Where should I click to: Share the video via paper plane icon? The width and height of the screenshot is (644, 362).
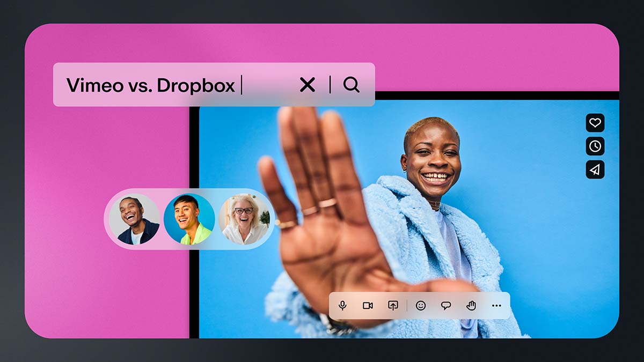(595, 169)
